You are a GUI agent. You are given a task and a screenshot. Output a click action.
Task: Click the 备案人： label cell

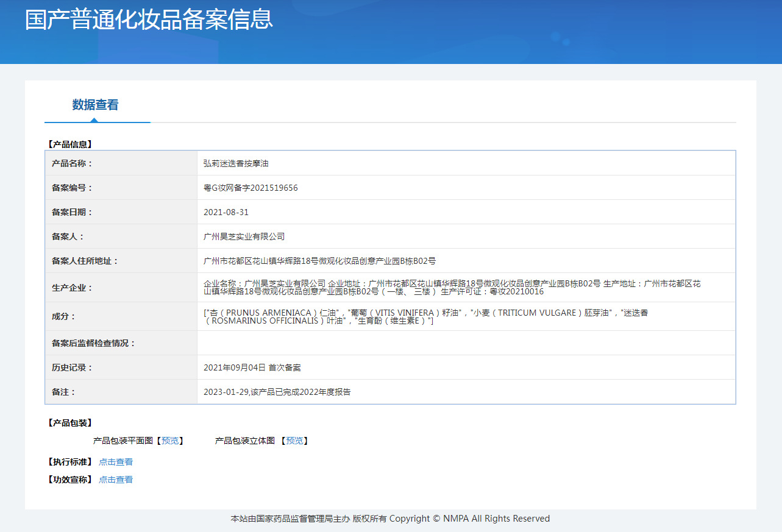[121, 236]
